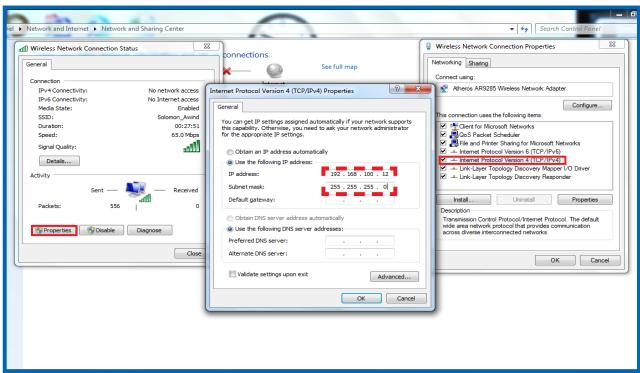Click the Subnet mask input field
The image size is (640, 373).
pos(359,187)
